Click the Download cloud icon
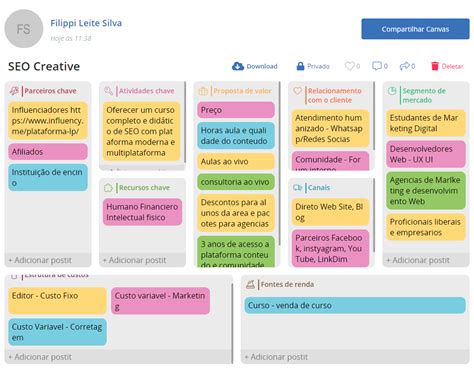Viewport: 474px width, 368px height. [x=238, y=66]
